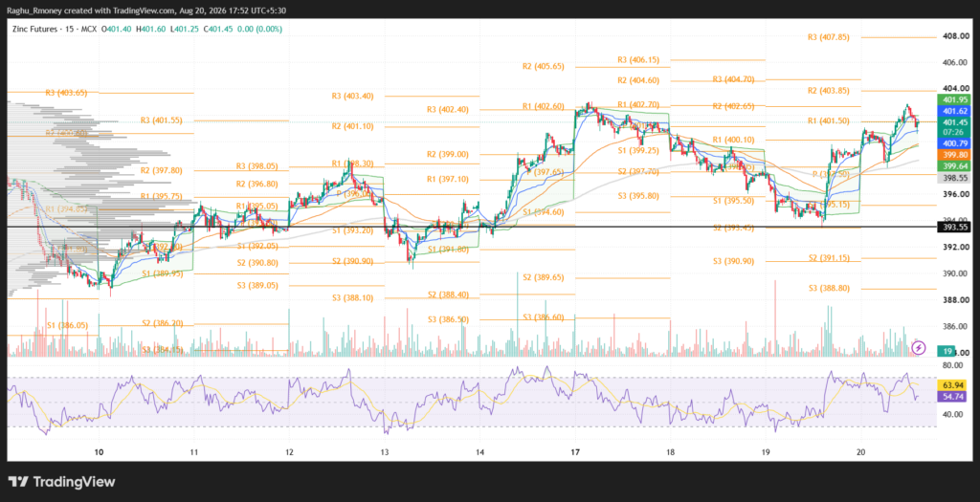
Task: Click the 408.00 price axis label
Action: coord(956,36)
